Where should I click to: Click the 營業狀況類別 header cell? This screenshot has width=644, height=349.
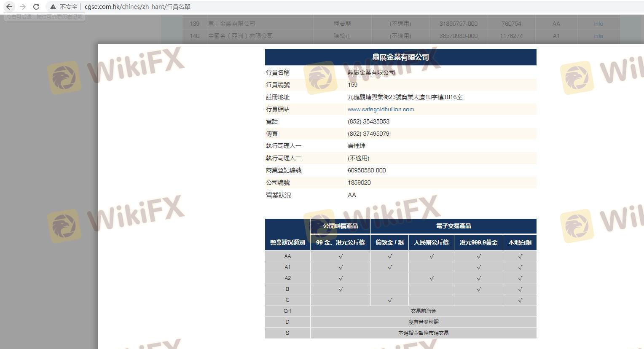click(x=287, y=242)
